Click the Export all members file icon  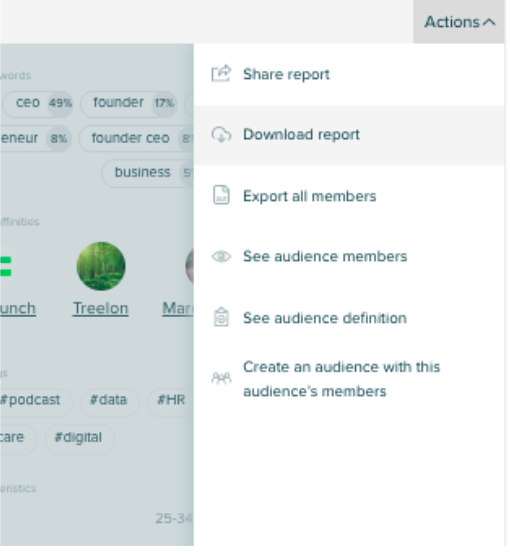pos(221,195)
